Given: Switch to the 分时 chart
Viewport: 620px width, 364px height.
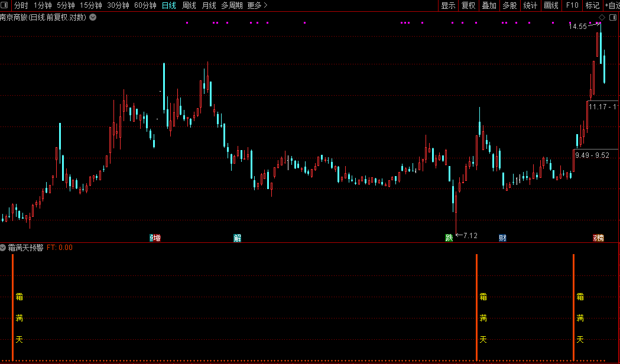Looking at the screenshot, I should click(x=21, y=5).
